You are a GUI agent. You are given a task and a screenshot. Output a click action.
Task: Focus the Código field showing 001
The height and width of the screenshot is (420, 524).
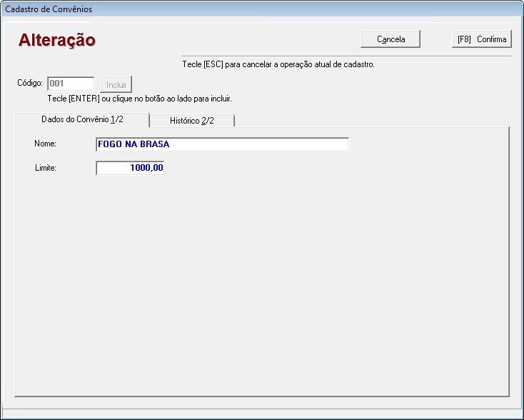point(70,84)
